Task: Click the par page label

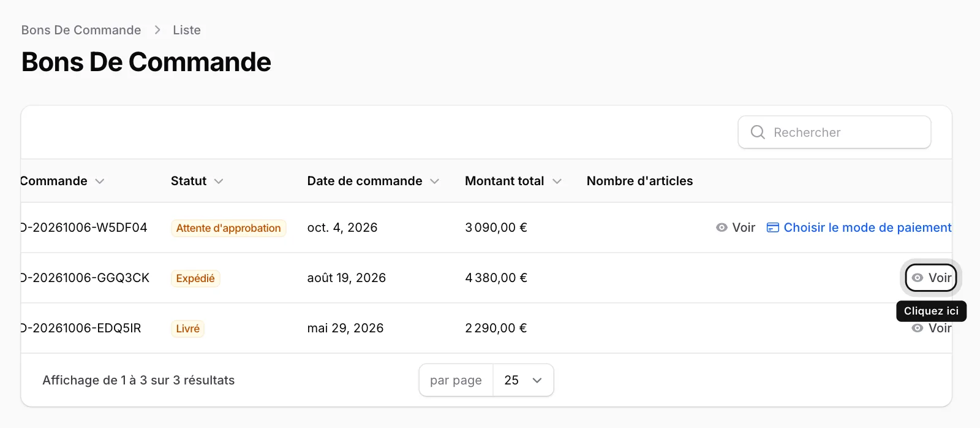Action: pyautogui.click(x=456, y=380)
